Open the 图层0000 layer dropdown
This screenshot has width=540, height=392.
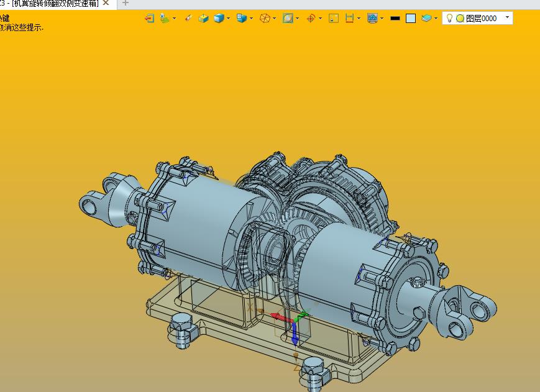(508, 18)
